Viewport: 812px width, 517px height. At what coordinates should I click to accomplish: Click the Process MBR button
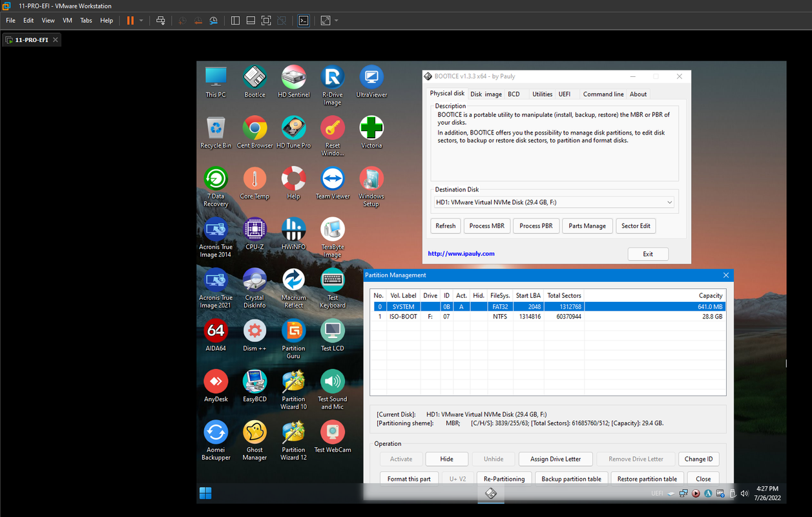click(487, 226)
